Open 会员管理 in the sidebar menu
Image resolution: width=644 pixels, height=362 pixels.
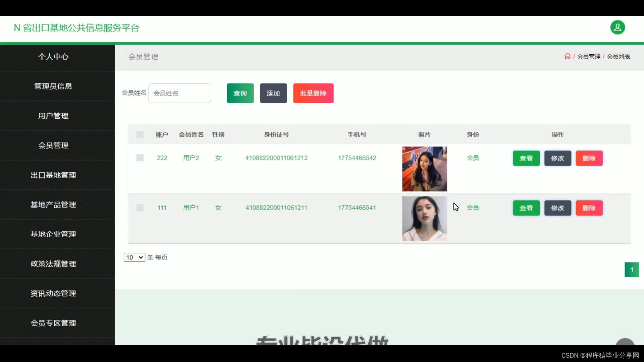53,145
